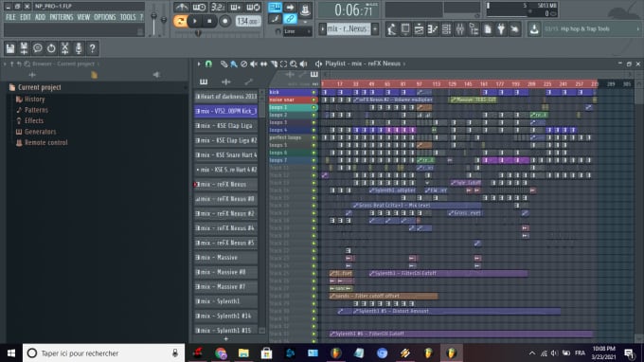Select the playlist Slip tool
Screen dimensions: 644x362
coord(263,64)
